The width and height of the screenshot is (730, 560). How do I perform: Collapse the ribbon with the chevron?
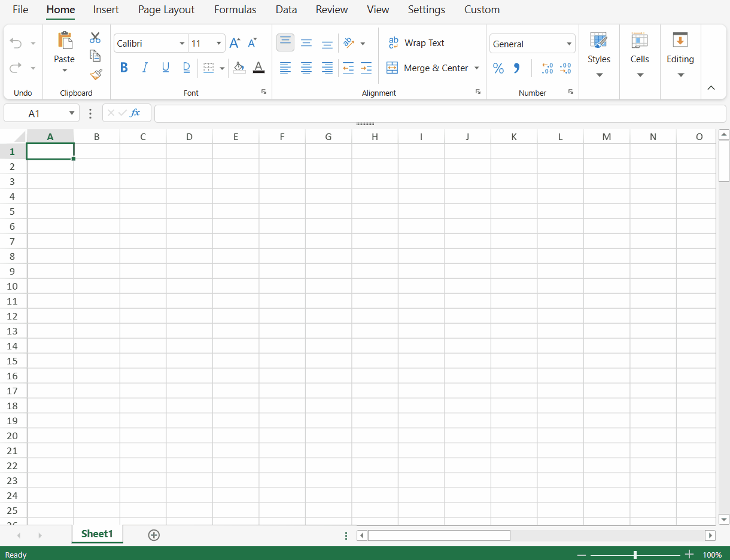pos(711,88)
